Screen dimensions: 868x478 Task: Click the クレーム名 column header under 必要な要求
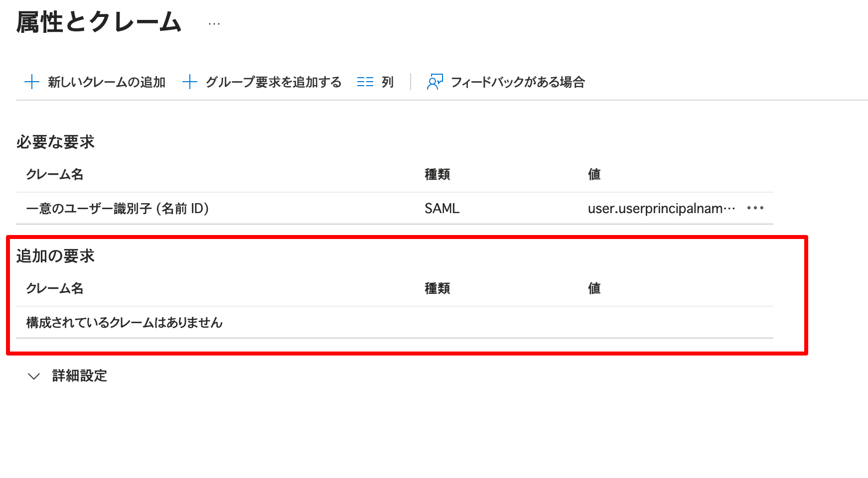[55, 174]
